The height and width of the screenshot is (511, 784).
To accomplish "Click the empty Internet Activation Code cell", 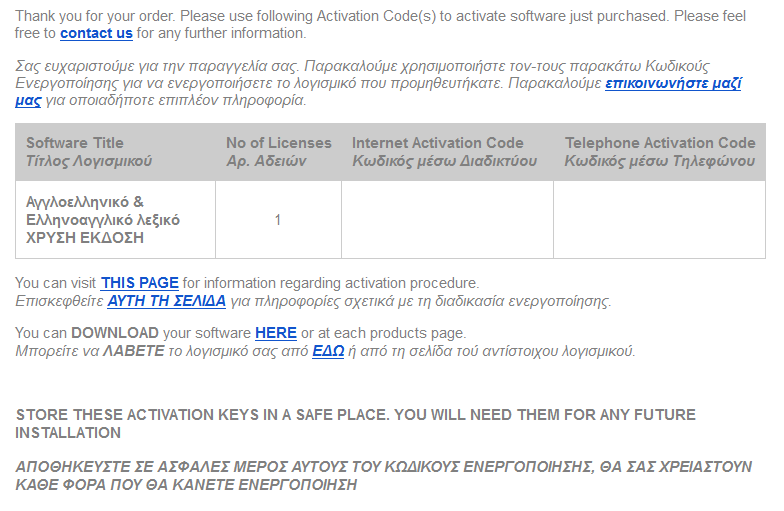I will [447, 220].
